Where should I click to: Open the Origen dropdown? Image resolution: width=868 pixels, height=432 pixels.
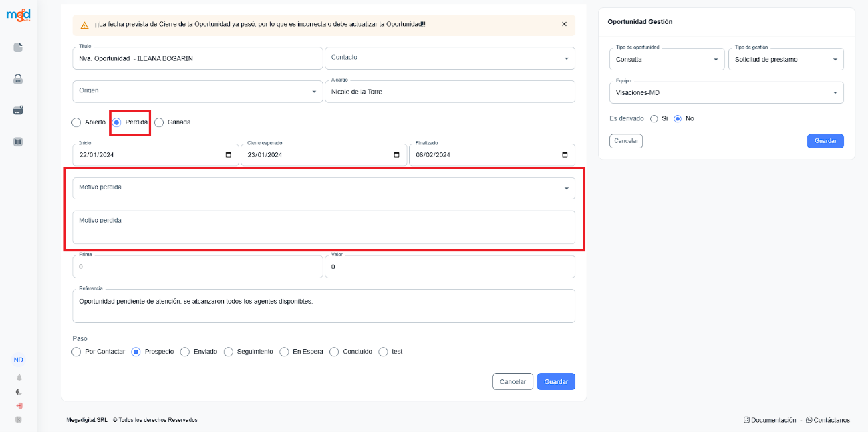(314, 91)
